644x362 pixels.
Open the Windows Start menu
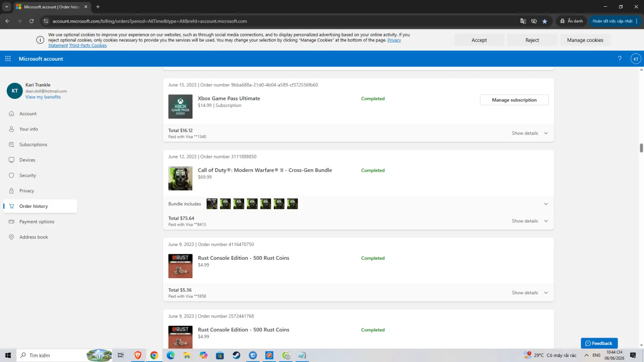coord(8,355)
